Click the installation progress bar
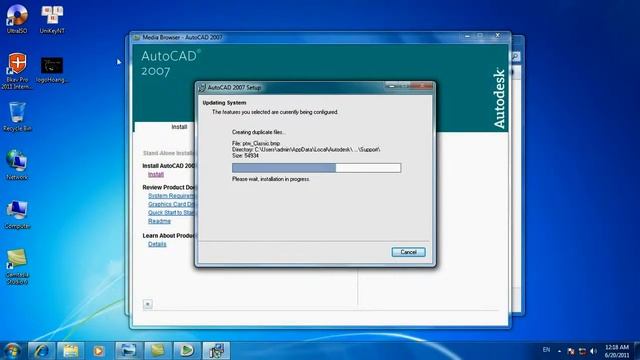This screenshot has width=640, height=360. click(x=316, y=168)
